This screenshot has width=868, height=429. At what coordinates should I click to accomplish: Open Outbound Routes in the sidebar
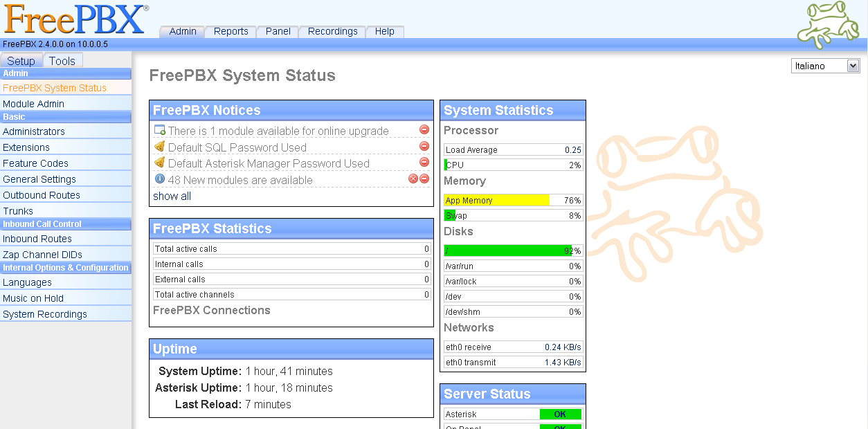(66, 195)
